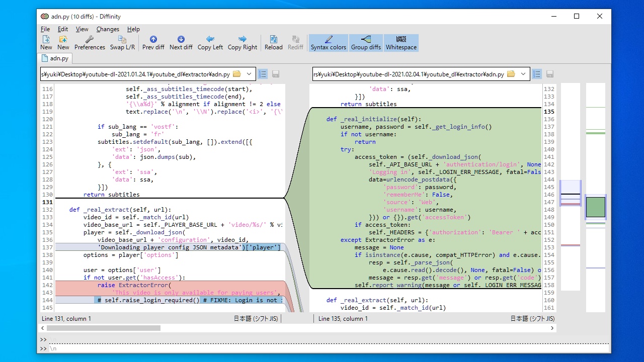Click the left pane save disk icon
The image size is (644, 362).
(x=276, y=74)
